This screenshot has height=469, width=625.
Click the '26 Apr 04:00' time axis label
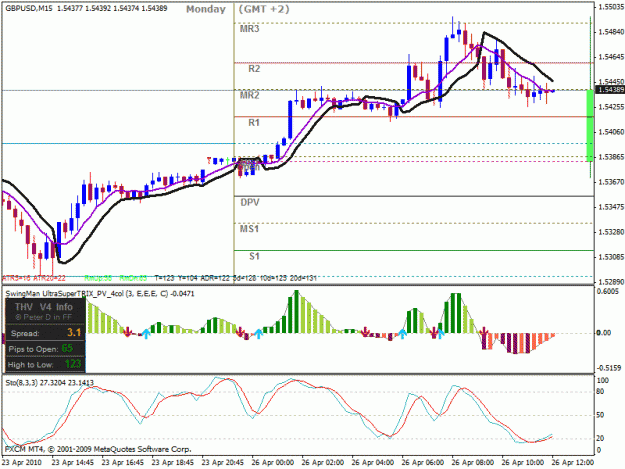pos(373,463)
